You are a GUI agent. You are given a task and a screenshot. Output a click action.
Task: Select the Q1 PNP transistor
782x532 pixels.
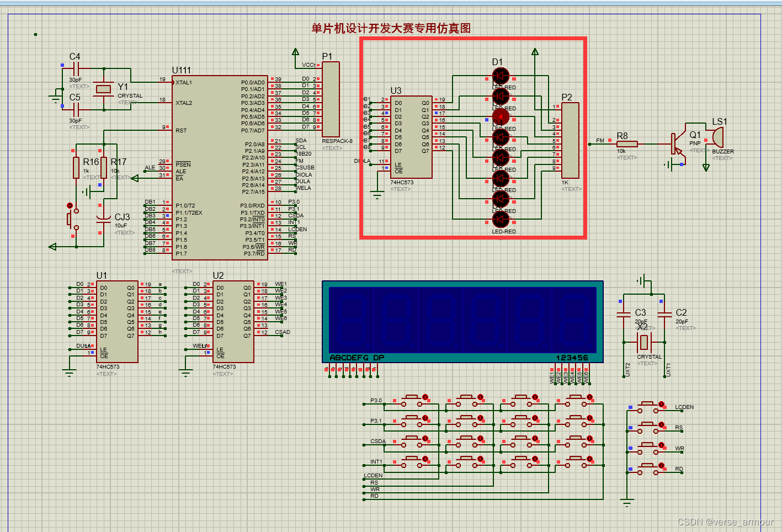pos(679,145)
